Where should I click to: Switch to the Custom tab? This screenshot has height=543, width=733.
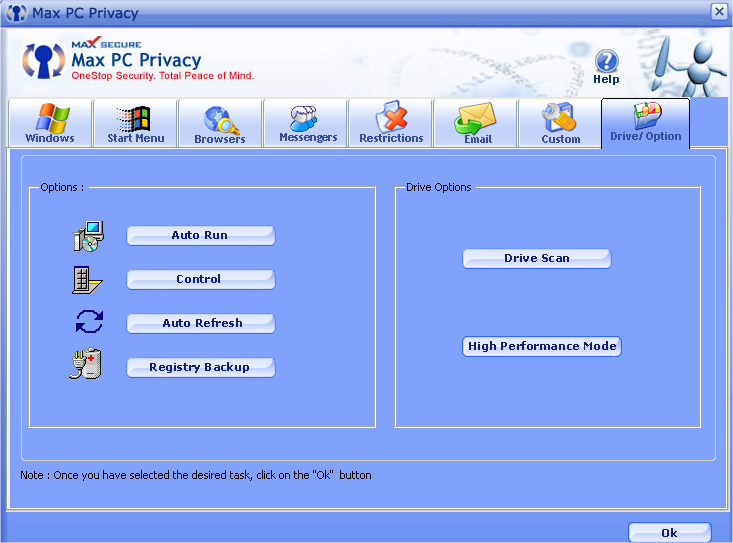coord(560,123)
